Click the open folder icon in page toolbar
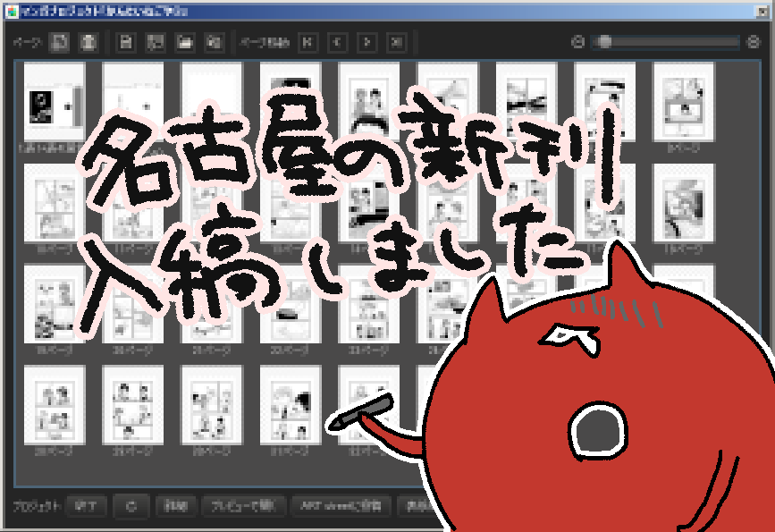 pos(185,43)
